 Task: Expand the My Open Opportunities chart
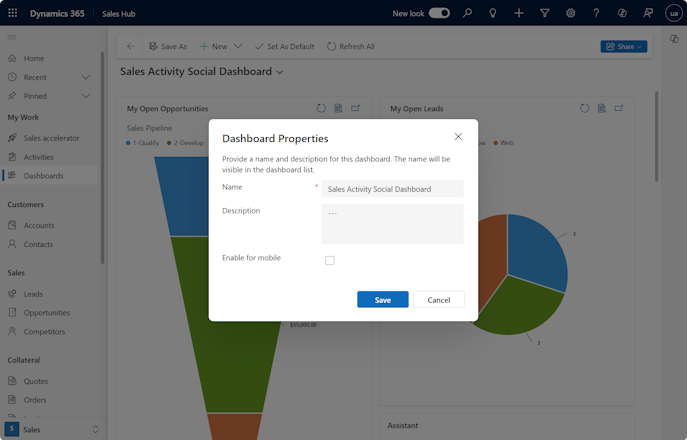click(355, 108)
